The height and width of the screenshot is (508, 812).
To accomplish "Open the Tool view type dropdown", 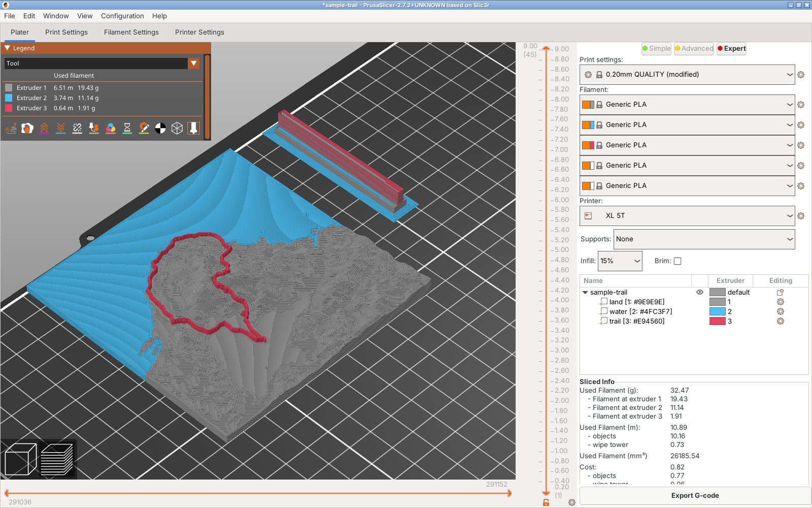I will pyautogui.click(x=101, y=63).
